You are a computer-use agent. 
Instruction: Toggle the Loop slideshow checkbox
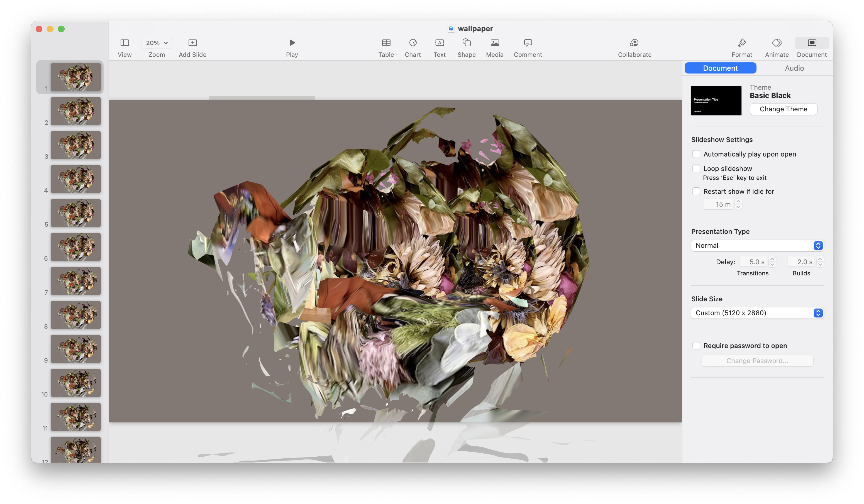[696, 168]
